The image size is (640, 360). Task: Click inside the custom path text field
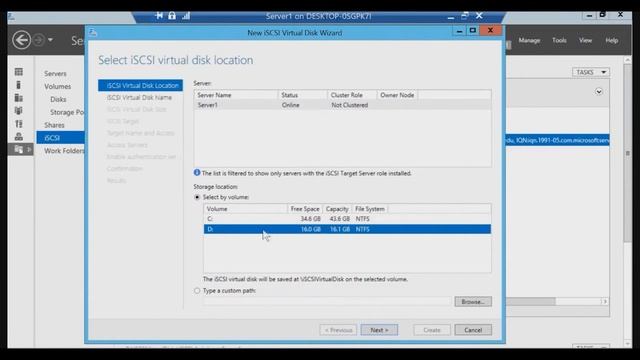point(327,302)
